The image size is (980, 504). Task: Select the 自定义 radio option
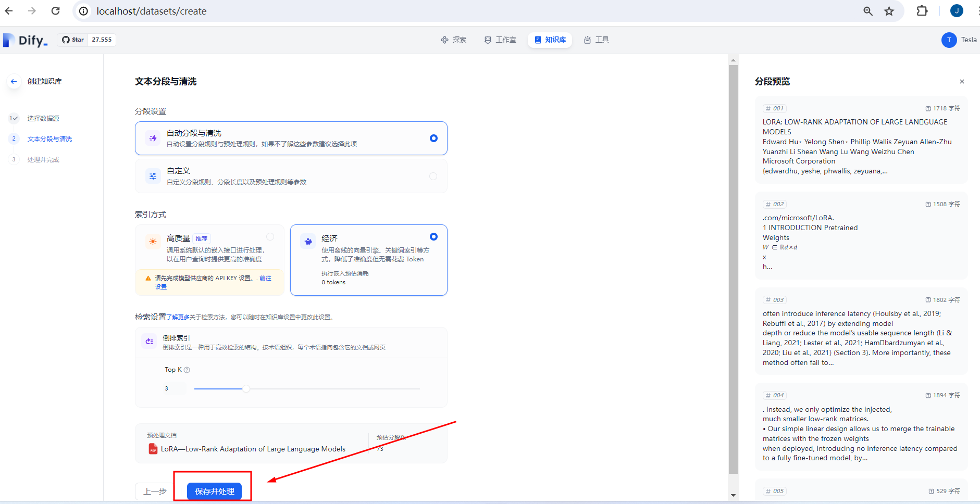[433, 177]
